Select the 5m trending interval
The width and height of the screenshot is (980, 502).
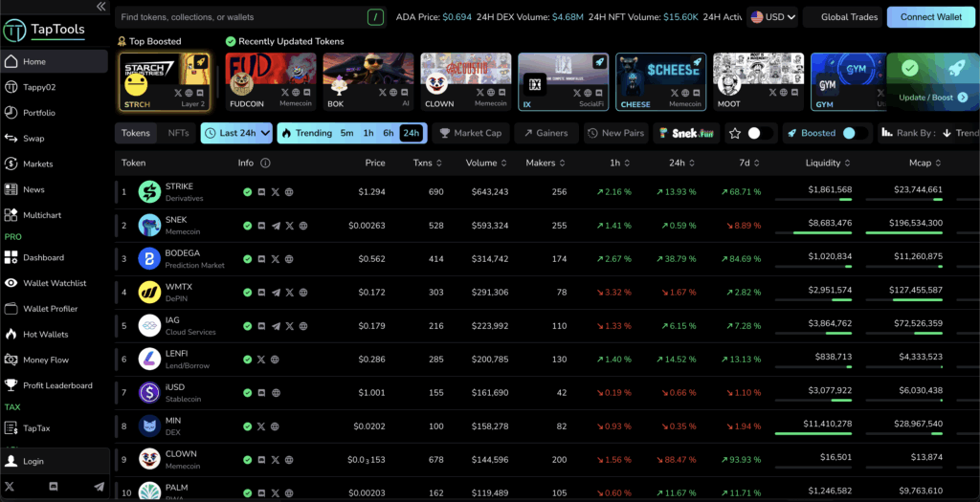(346, 133)
